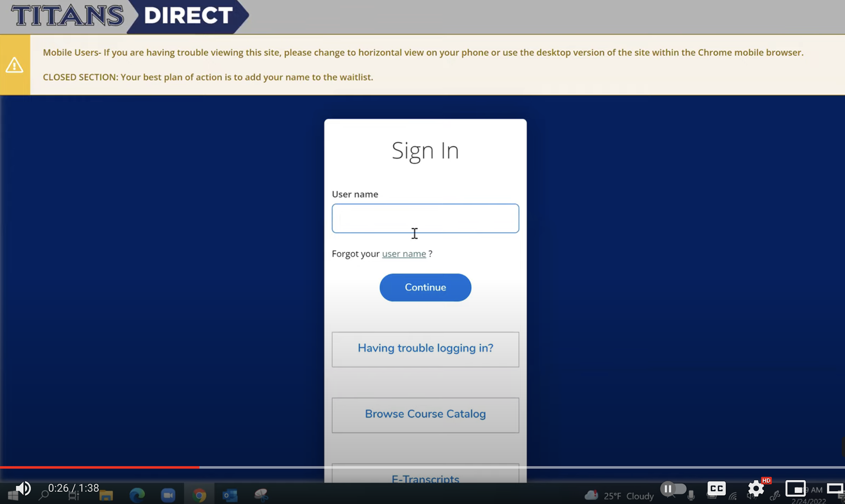Screen dimensions: 845x504
Task: Expand the Sign In user name field
Action: (425, 218)
